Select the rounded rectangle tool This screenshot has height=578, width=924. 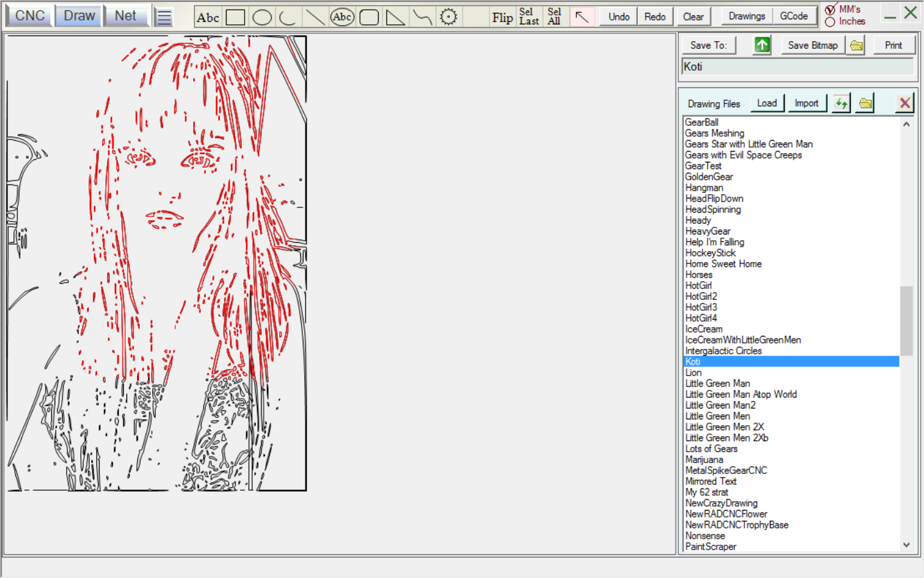click(369, 17)
